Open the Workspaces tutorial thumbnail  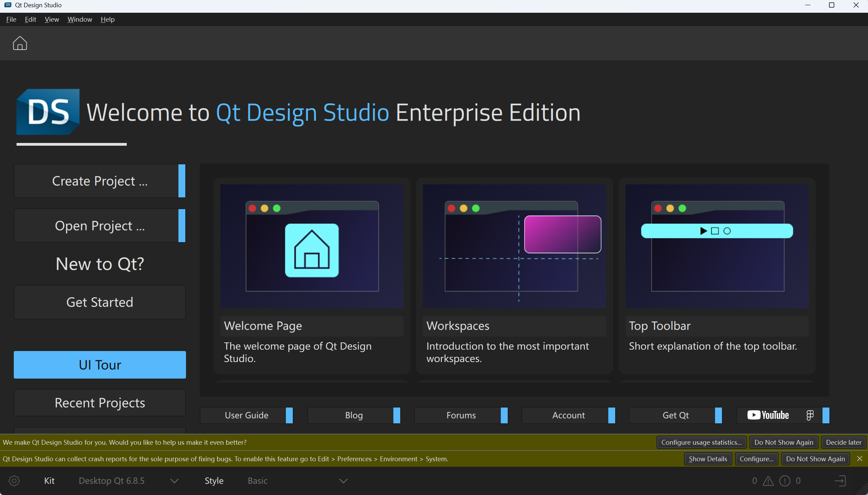(x=514, y=246)
